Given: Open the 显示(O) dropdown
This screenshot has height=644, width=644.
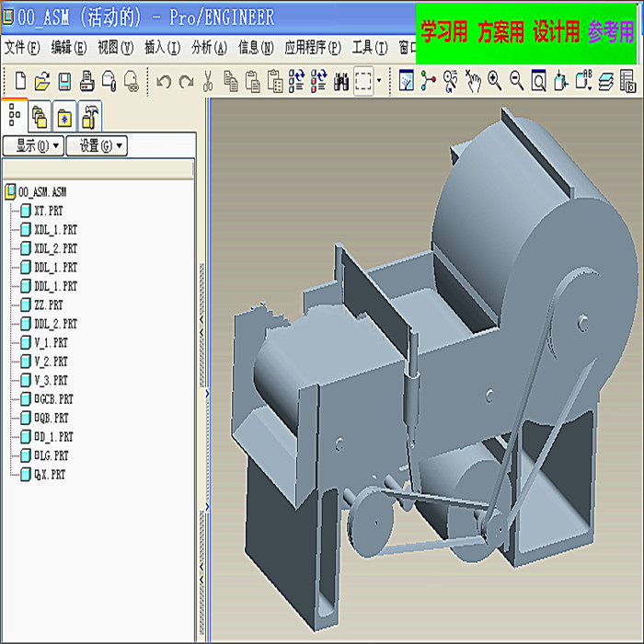Looking at the screenshot, I should (x=33, y=145).
